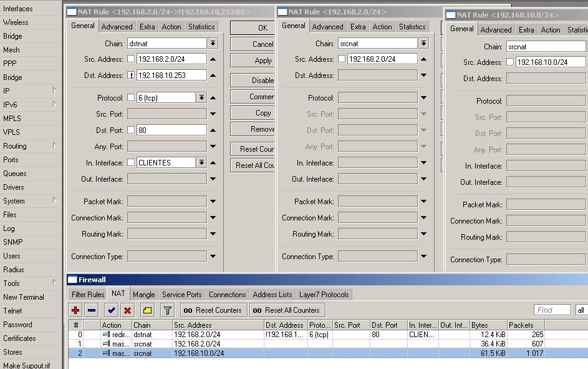Expand Src. Port field in dstnat rule
The image size is (588, 369).
(x=213, y=114)
